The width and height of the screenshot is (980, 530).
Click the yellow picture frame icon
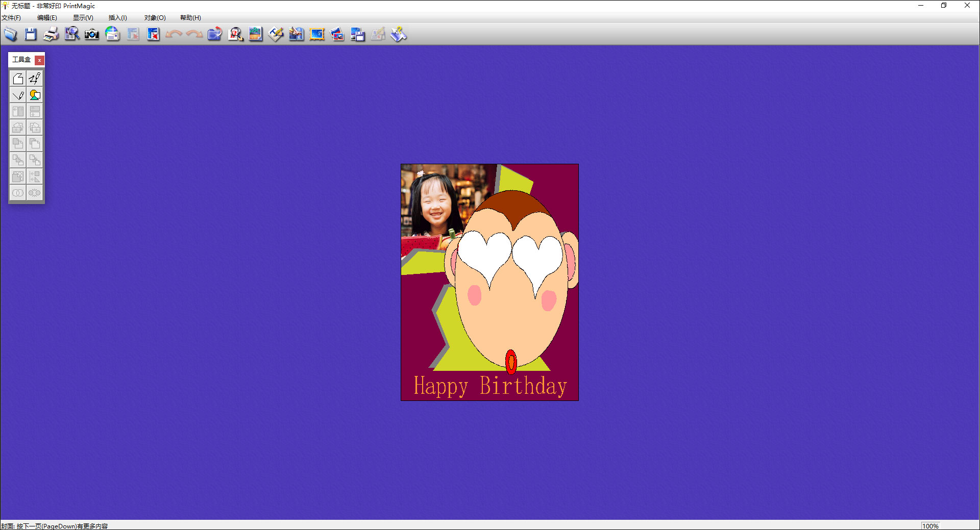pos(317,34)
